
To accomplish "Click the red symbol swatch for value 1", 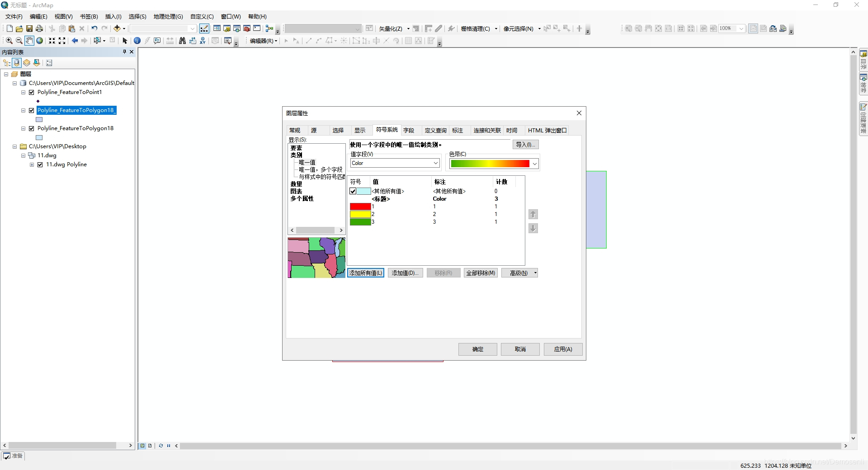I will click(360, 207).
